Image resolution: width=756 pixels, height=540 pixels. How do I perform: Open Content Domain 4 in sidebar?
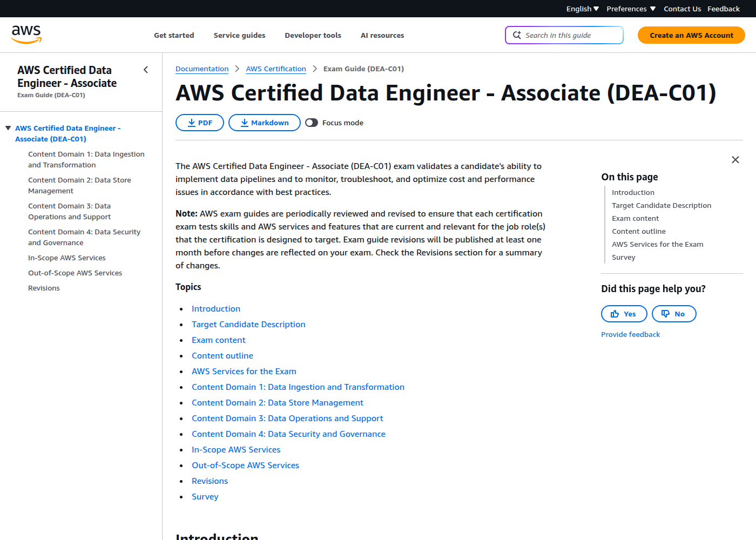84,237
